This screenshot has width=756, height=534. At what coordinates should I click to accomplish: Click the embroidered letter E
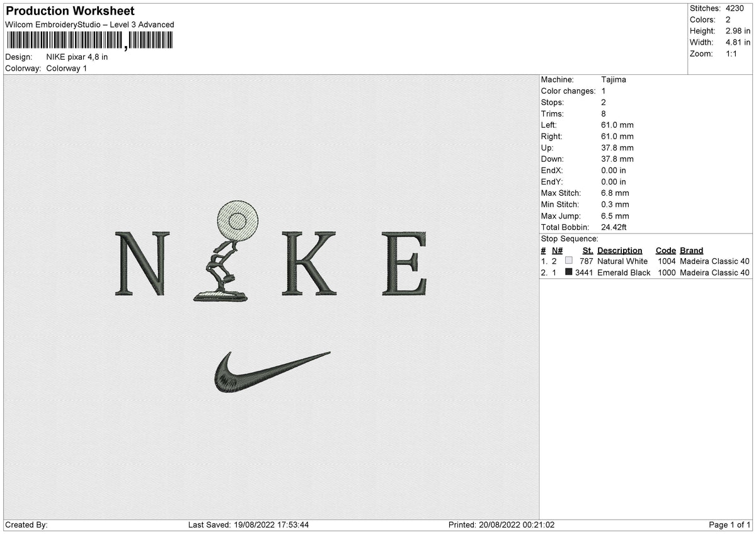(x=405, y=263)
